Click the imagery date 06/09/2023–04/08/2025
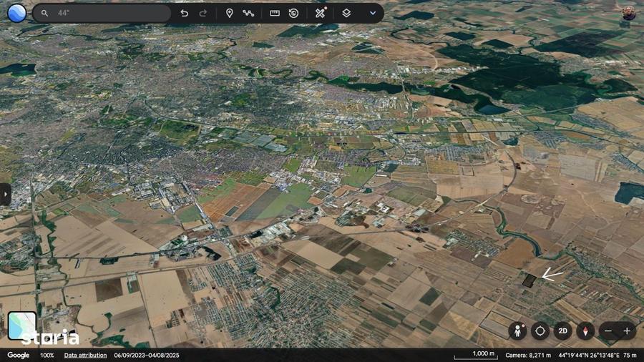The width and height of the screenshot is (644, 362). click(x=147, y=356)
